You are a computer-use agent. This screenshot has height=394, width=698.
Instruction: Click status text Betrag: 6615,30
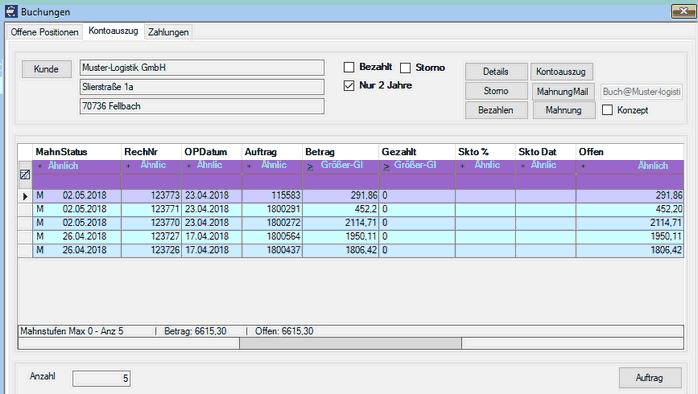click(x=195, y=331)
